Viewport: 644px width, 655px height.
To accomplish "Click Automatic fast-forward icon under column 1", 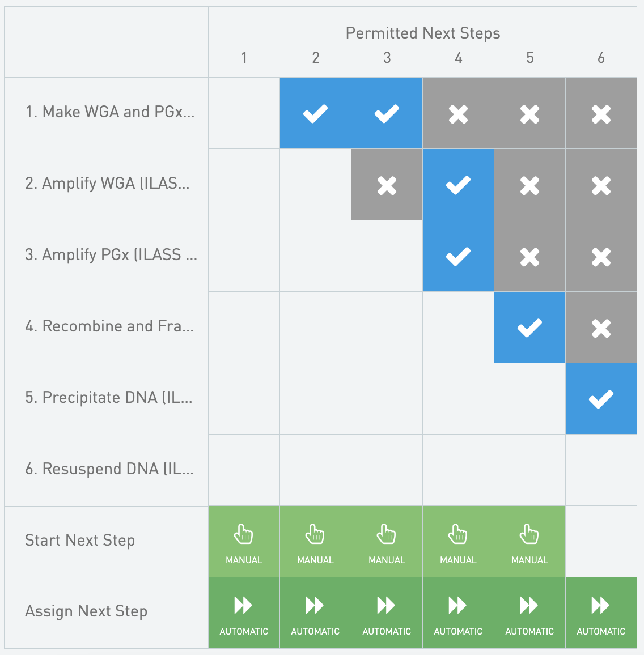I will tap(244, 605).
